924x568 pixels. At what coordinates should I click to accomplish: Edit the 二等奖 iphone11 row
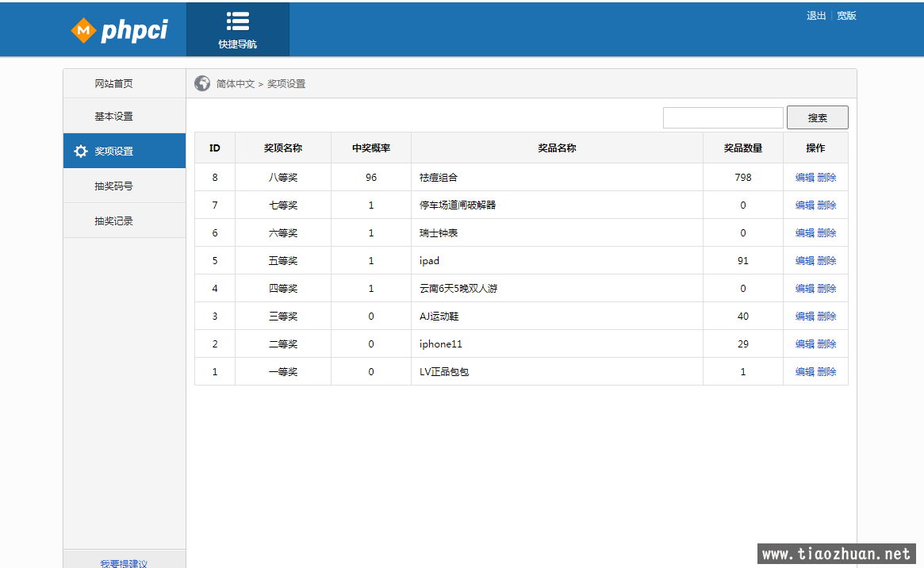pyautogui.click(x=805, y=344)
